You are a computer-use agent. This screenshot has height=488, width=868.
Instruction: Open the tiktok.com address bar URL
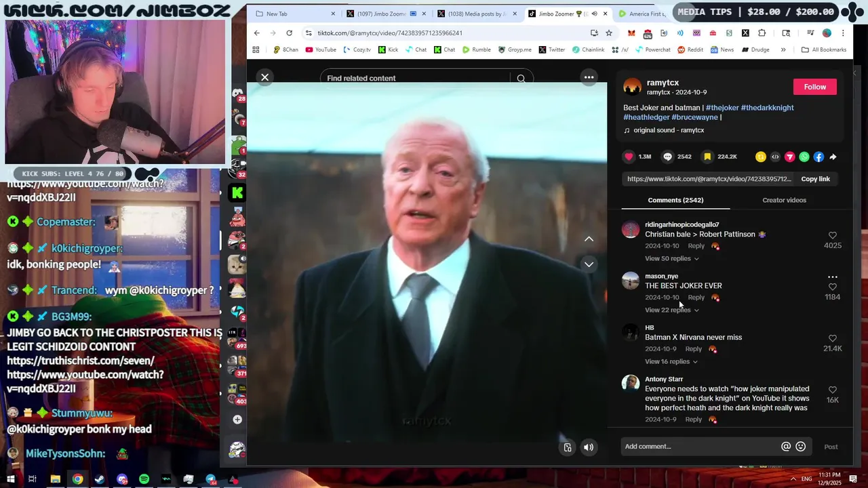[390, 33]
